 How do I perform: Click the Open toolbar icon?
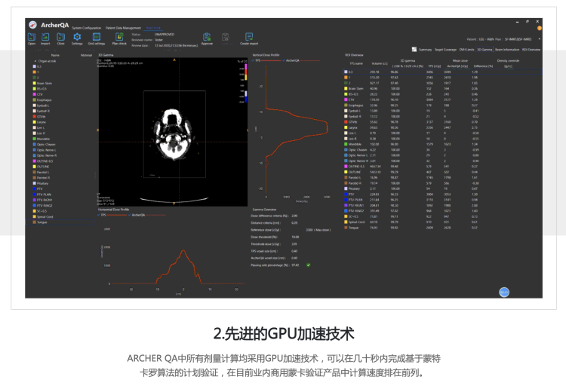coord(32,37)
